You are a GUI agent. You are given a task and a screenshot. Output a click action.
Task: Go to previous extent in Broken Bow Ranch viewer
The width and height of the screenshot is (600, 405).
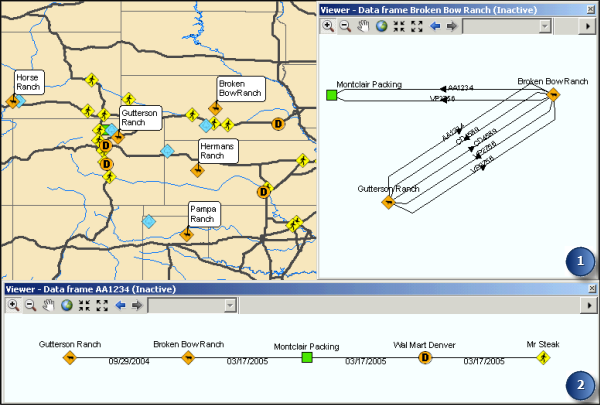435,25
